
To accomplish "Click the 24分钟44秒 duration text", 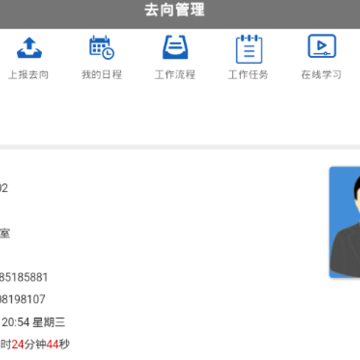I will (40, 344).
